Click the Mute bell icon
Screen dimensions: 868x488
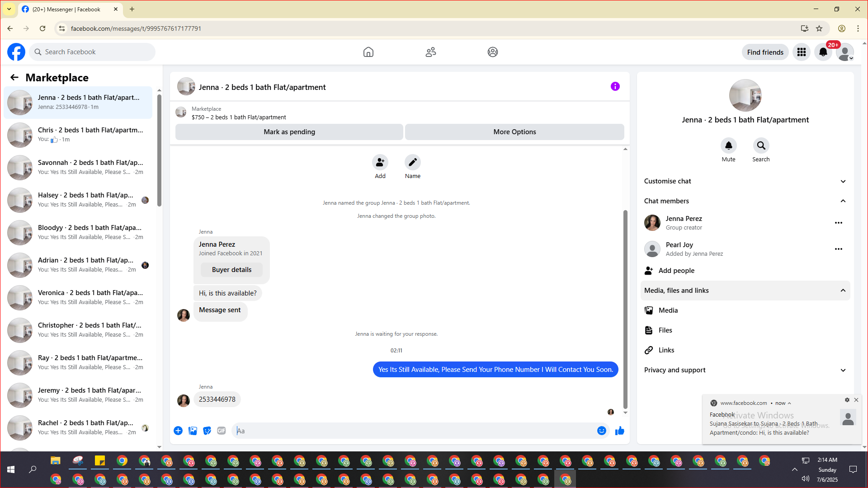pos(728,145)
